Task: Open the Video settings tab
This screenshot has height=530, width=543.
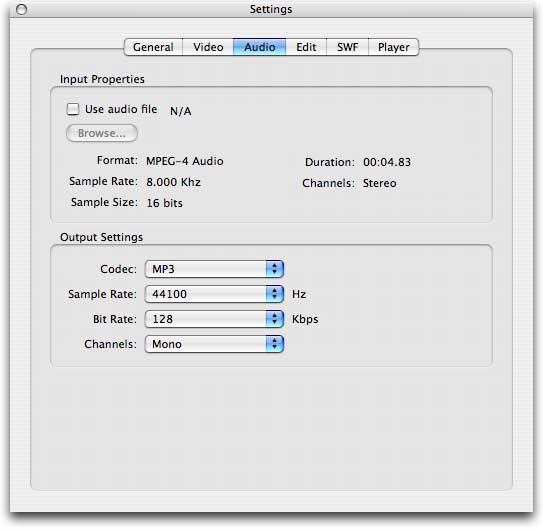Action: (208, 47)
